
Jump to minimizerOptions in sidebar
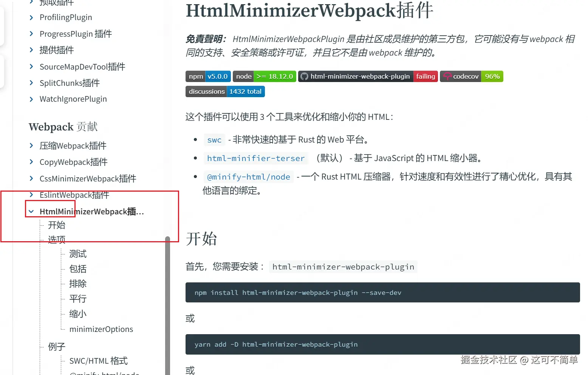[x=101, y=329]
